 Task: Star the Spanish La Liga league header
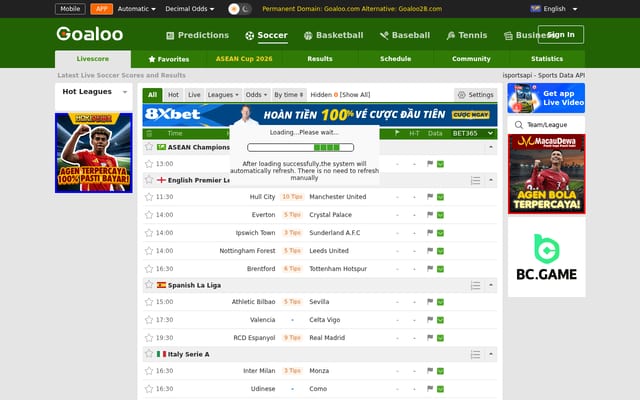(x=149, y=284)
